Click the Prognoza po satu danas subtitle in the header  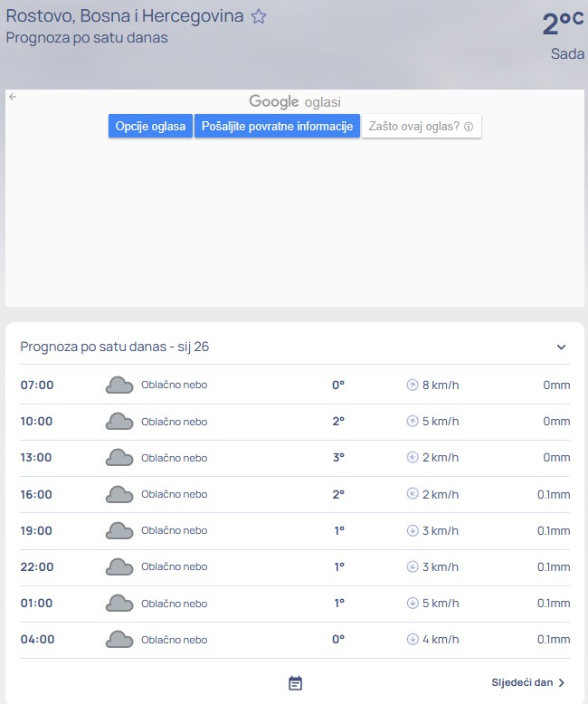(x=87, y=38)
